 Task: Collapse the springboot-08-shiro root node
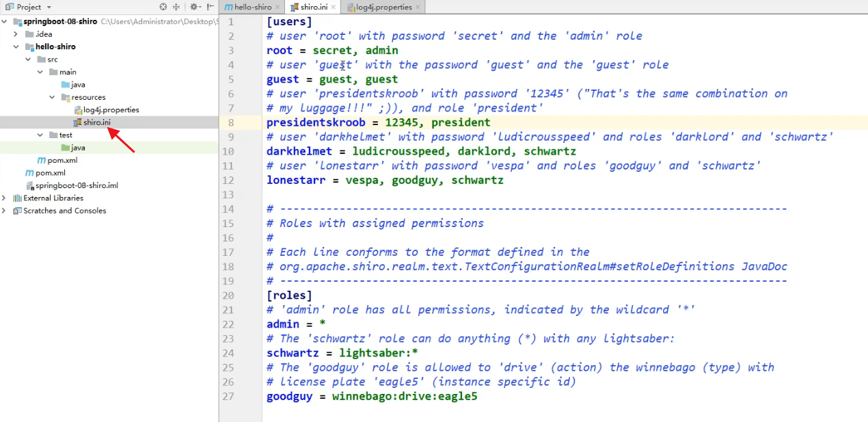pos(5,21)
